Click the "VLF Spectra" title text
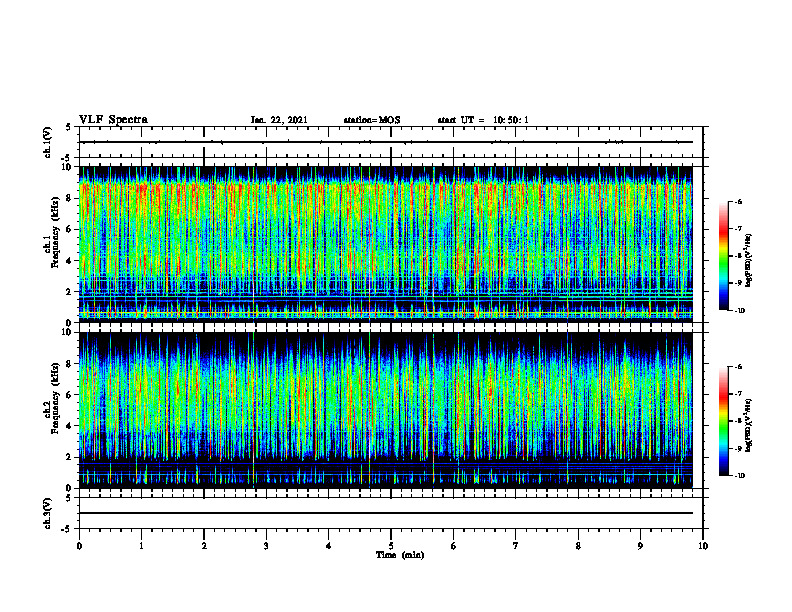This screenshot has height=612, width=792. (113, 120)
